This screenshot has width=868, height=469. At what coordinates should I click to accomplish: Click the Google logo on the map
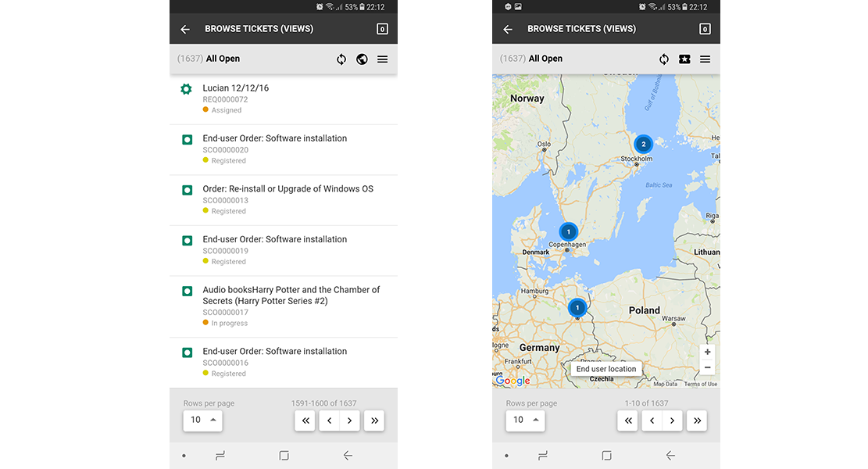[x=513, y=381]
